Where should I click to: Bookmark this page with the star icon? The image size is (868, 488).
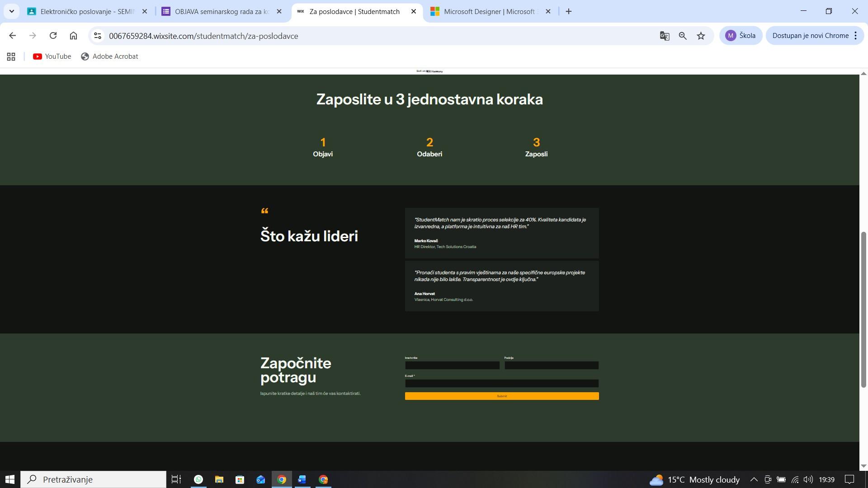701,36
